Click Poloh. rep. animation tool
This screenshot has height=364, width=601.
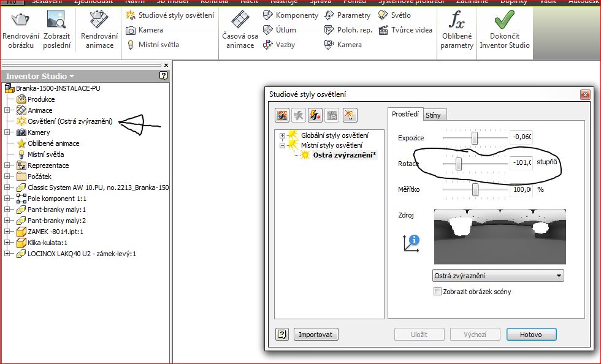(x=348, y=30)
